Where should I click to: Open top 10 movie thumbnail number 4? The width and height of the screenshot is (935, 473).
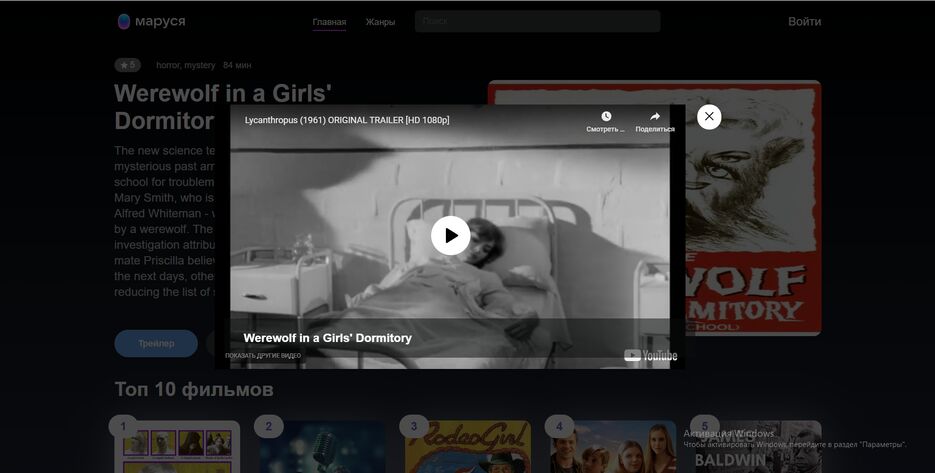tap(614, 447)
